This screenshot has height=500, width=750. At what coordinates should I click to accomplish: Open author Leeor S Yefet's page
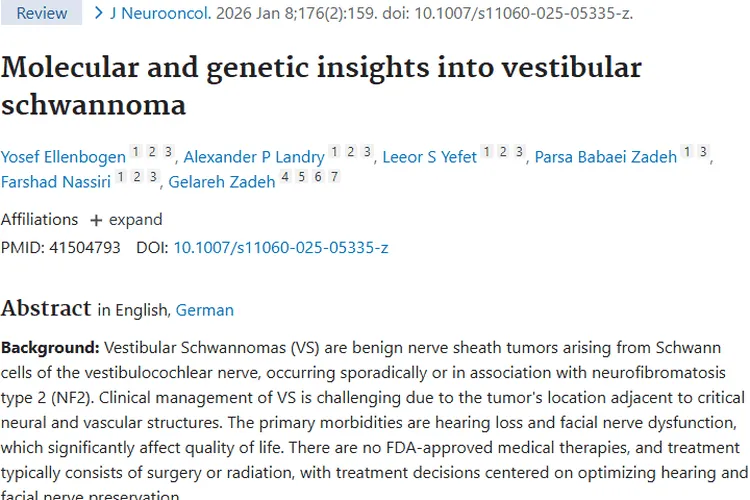[x=430, y=156]
